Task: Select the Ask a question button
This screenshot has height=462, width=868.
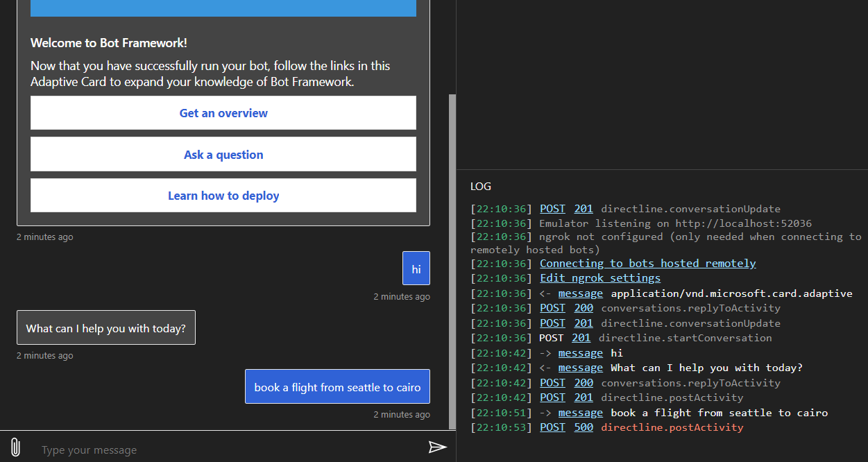Action: [223, 155]
